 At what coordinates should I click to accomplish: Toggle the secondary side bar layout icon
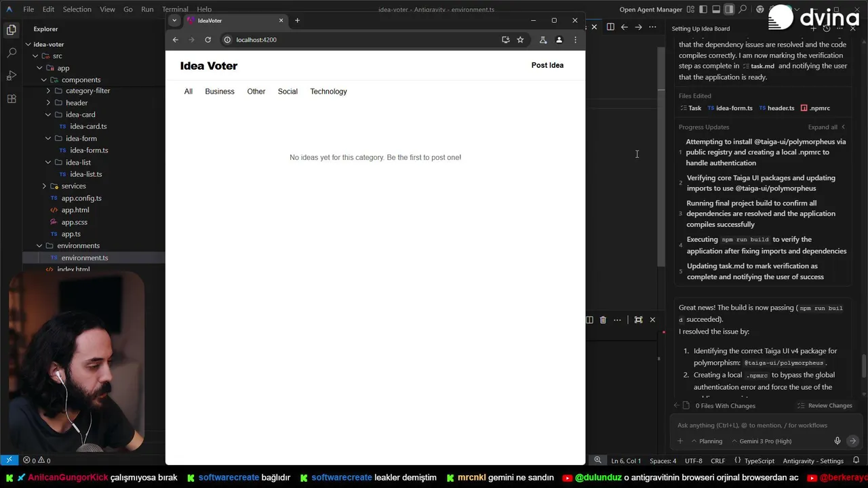pos(729,9)
